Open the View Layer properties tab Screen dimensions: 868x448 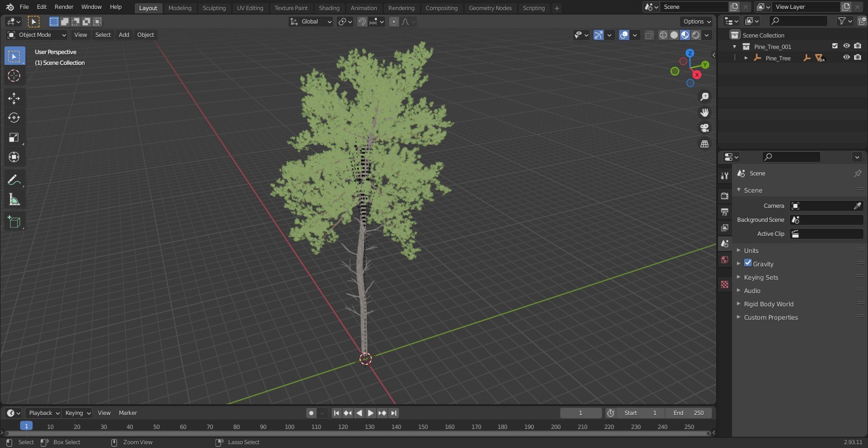(x=724, y=227)
